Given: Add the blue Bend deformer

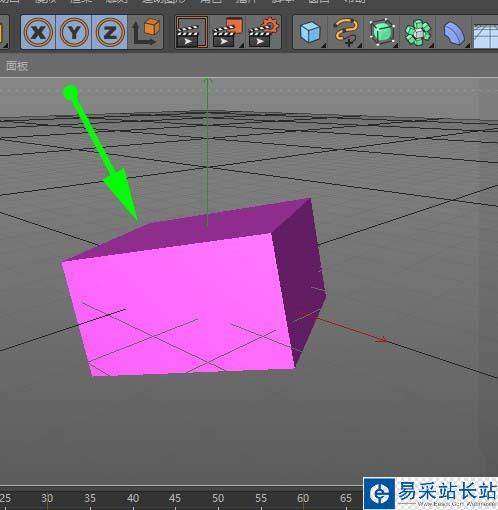Looking at the screenshot, I should [454, 32].
